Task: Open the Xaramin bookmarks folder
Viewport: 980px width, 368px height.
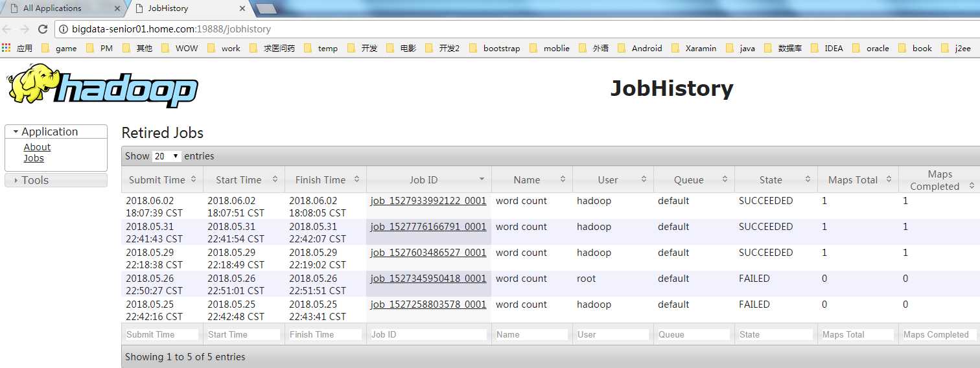Action: pyautogui.click(x=694, y=48)
